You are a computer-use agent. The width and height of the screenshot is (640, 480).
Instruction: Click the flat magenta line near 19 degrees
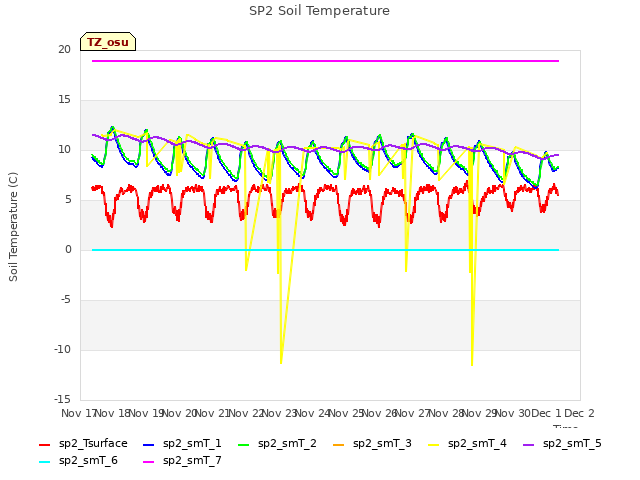point(325,61)
